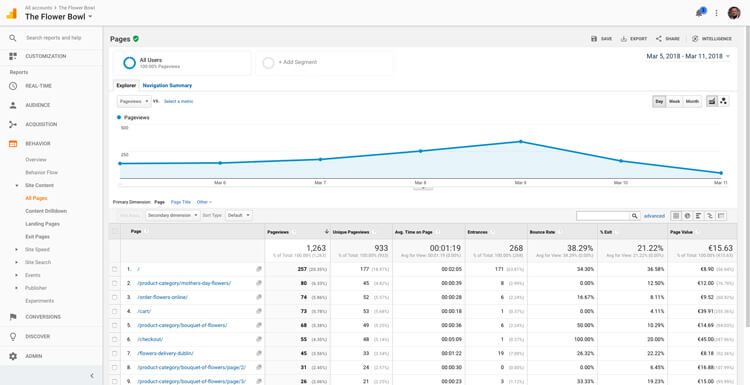The image size is (750, 385).
Task: Open the Sort Type Default dropdown
Action: click(238, 216)
